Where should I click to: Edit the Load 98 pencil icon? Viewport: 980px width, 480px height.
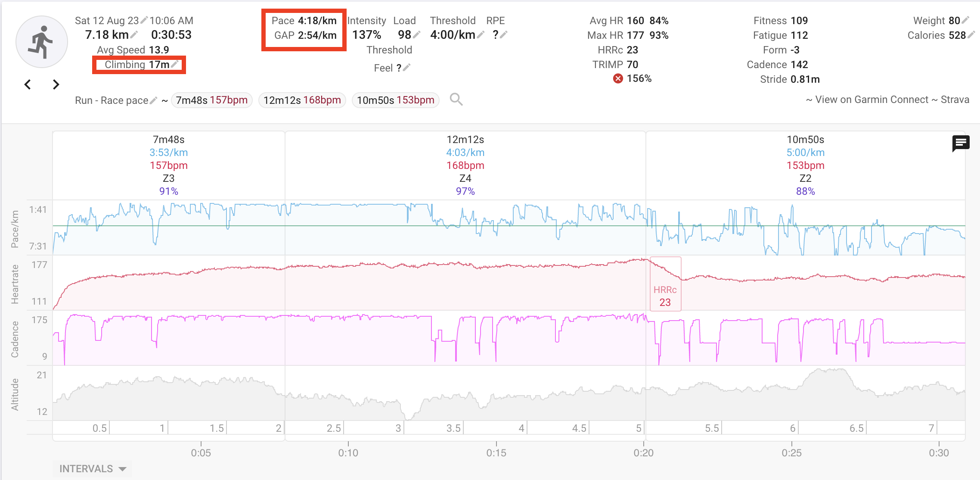pyautogui.click(x=416, y=34)
